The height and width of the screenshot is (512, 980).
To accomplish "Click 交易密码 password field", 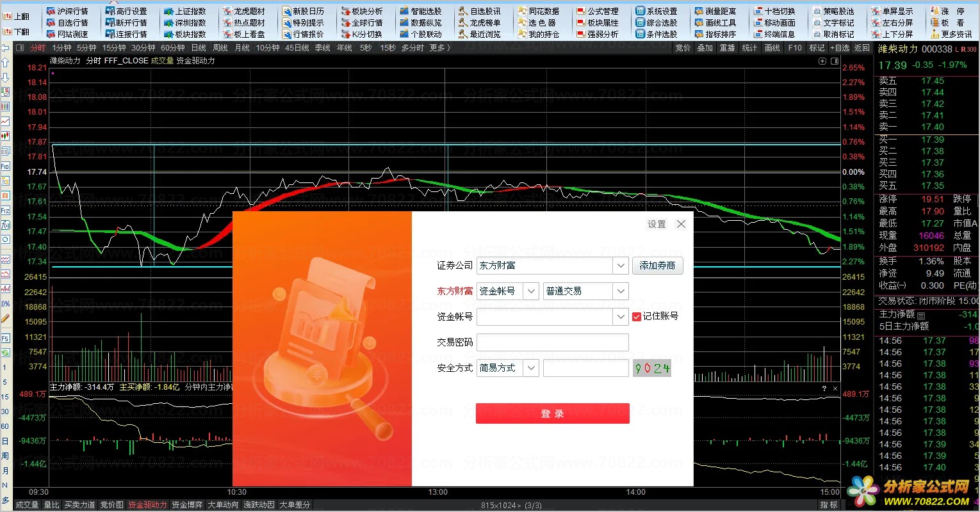I will click(x=553, y=342).
